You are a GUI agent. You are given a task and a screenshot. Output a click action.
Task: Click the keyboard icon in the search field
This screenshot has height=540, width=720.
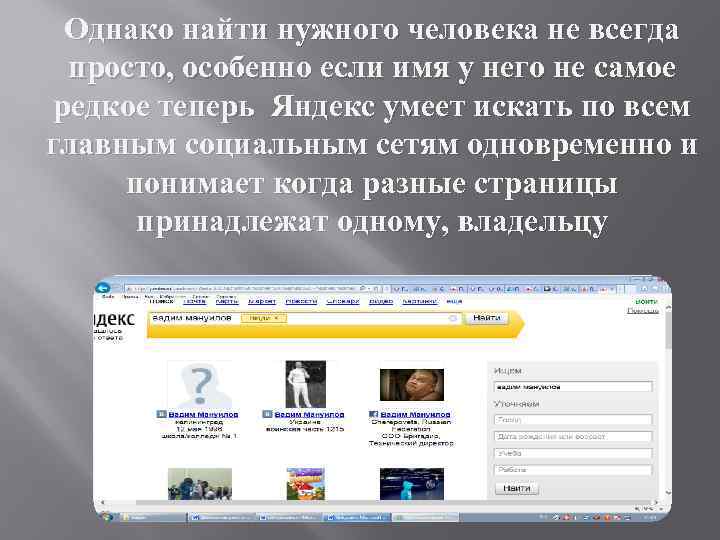click(x=452, y=318)
